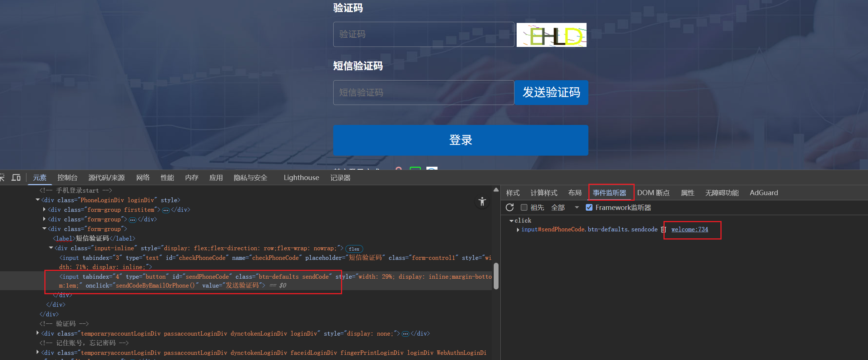868x360 pixels.
Task: Expand the input#sendPhoneCode listener details
Action: pyautogui.click(x=518, y=230)
